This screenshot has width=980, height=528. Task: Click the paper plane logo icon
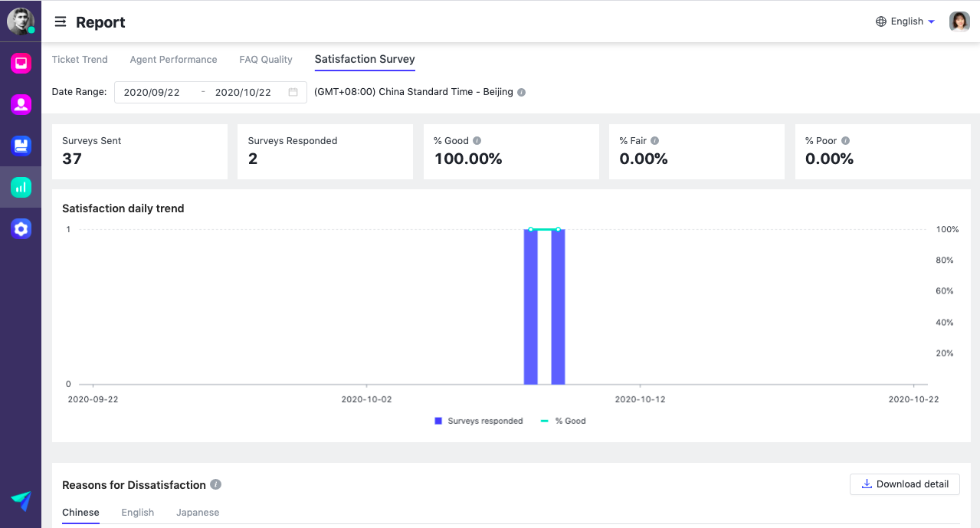[x=21, y=501]
